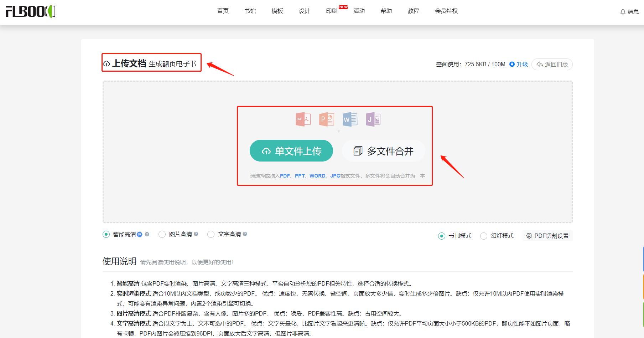Click the JPG file type icon
The width and height of the screenshot is (644, 338).
pos(373,119)
